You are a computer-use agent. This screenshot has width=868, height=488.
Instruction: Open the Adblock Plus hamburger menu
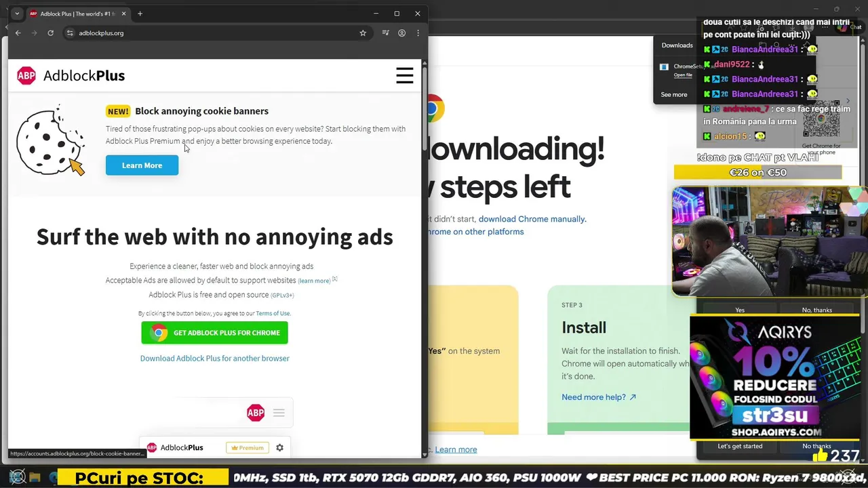405,75
